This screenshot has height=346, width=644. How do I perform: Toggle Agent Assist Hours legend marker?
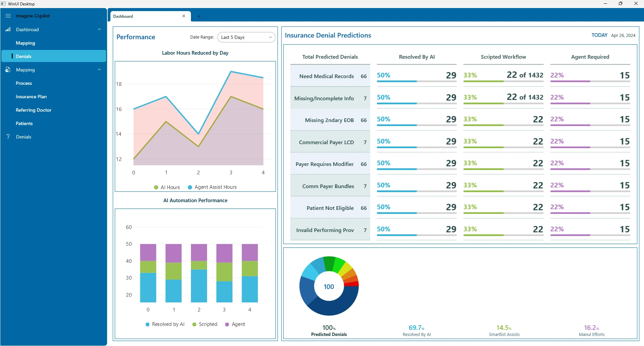tap(190, 187)
